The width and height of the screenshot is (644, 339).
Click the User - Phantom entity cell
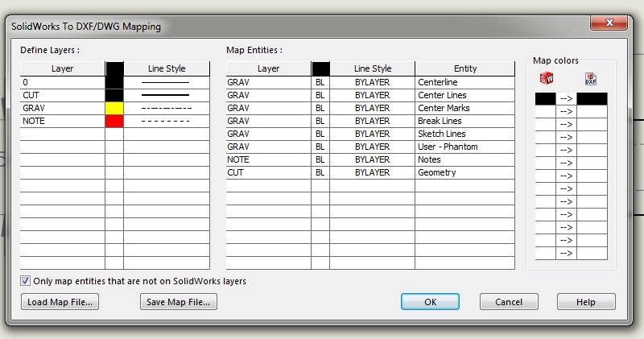click(x=465, y=147)
